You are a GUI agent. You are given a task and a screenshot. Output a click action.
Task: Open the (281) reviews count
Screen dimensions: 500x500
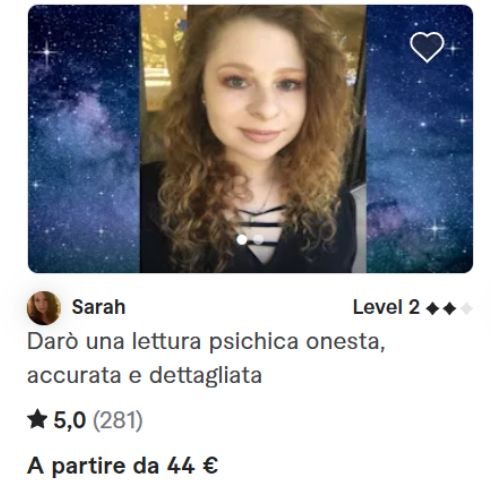point(118,420)
